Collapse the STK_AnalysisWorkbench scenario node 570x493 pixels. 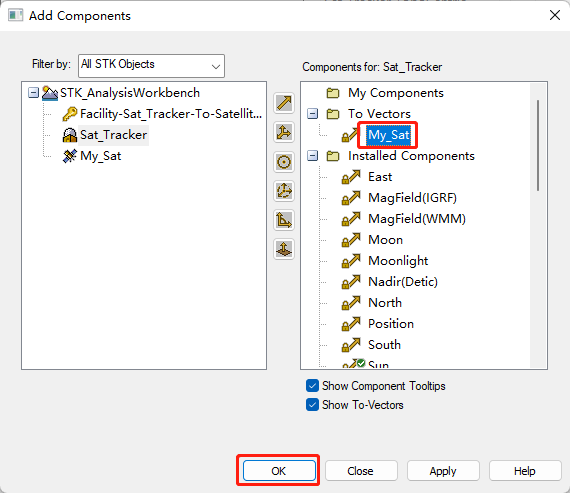click(x=33, y=93)
